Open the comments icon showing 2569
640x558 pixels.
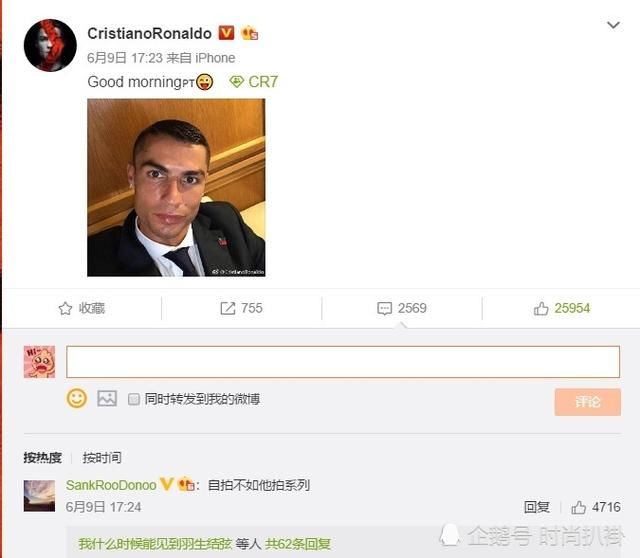384,308
